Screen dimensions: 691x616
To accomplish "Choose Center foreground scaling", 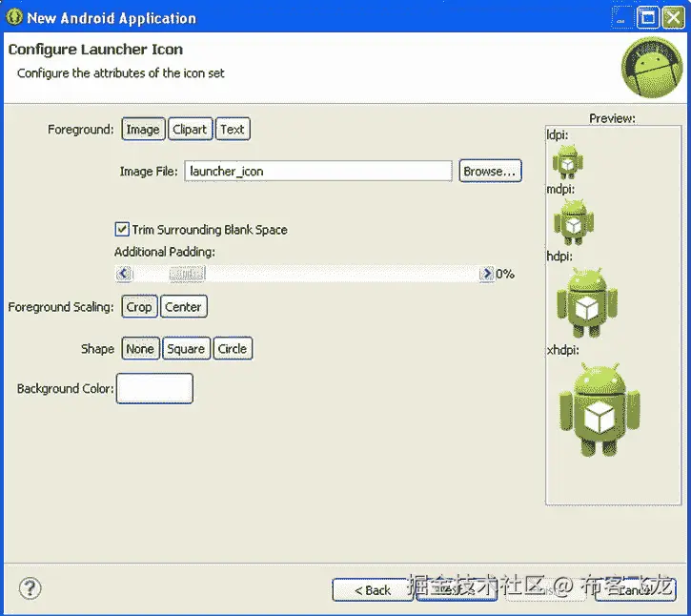I will point(183,307).
